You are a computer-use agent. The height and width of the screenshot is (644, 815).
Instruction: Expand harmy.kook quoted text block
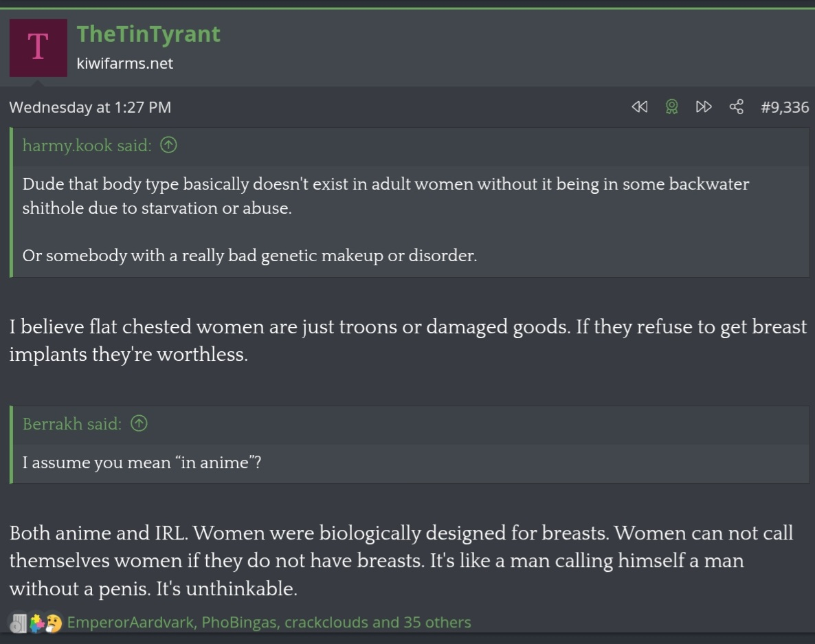coord(411,220)
